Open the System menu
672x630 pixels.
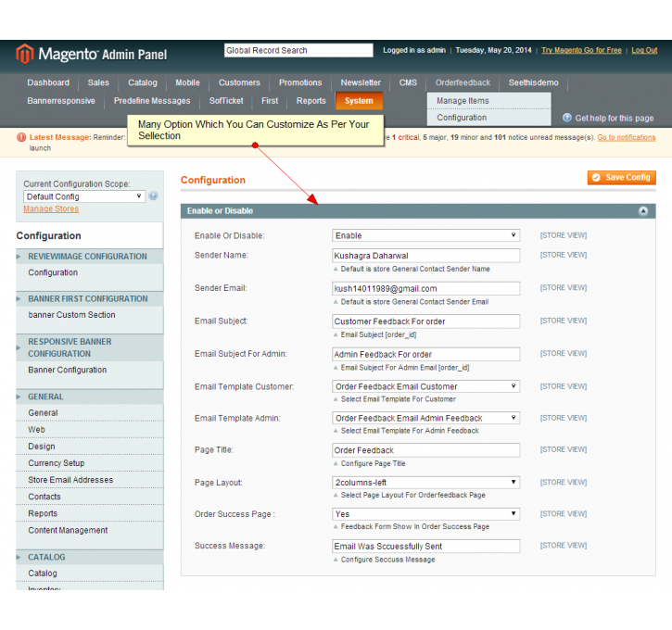tap(359, 101)
